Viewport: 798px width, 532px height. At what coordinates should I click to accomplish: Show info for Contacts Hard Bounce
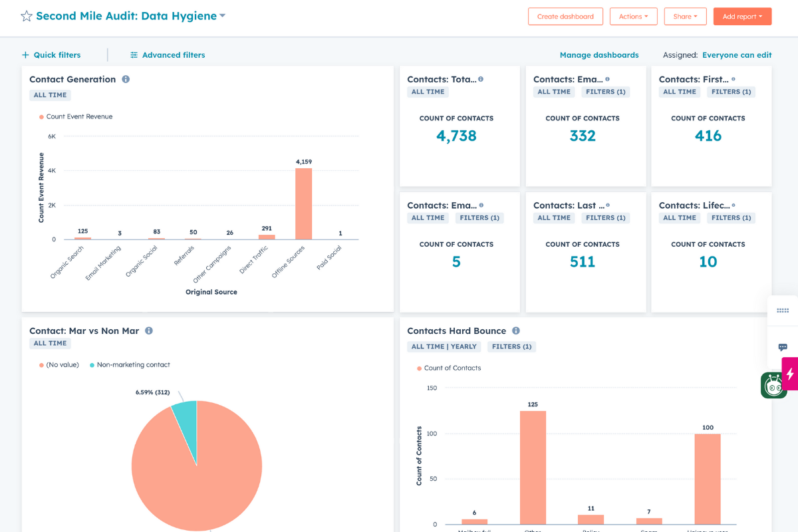pos(516,331)
